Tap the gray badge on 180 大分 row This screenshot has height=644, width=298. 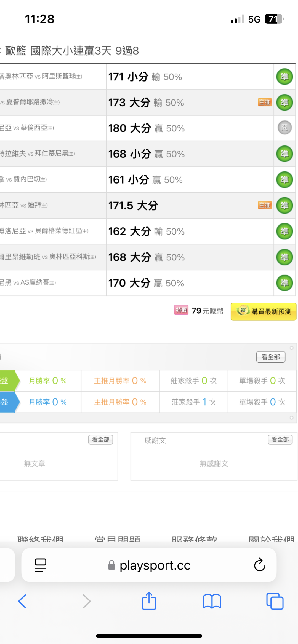(x=284, y=128)
